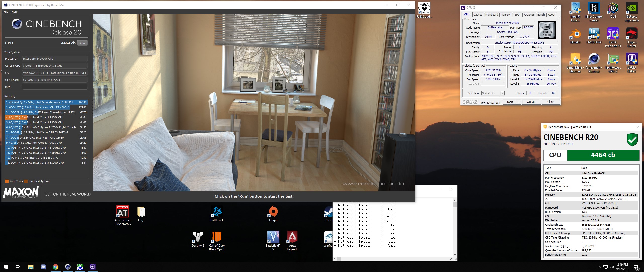Open Discord from the taskbar

pyautogui.click(x=43, y=267)
